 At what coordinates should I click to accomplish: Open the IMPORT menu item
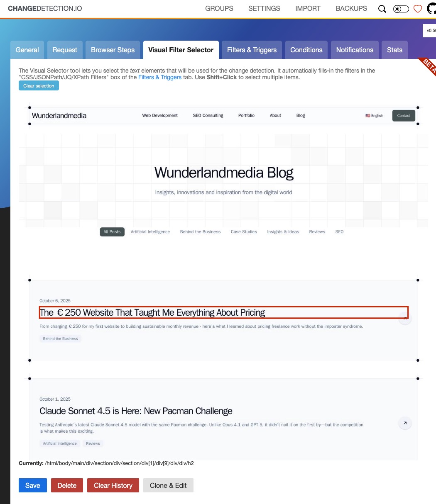[308, 8]
